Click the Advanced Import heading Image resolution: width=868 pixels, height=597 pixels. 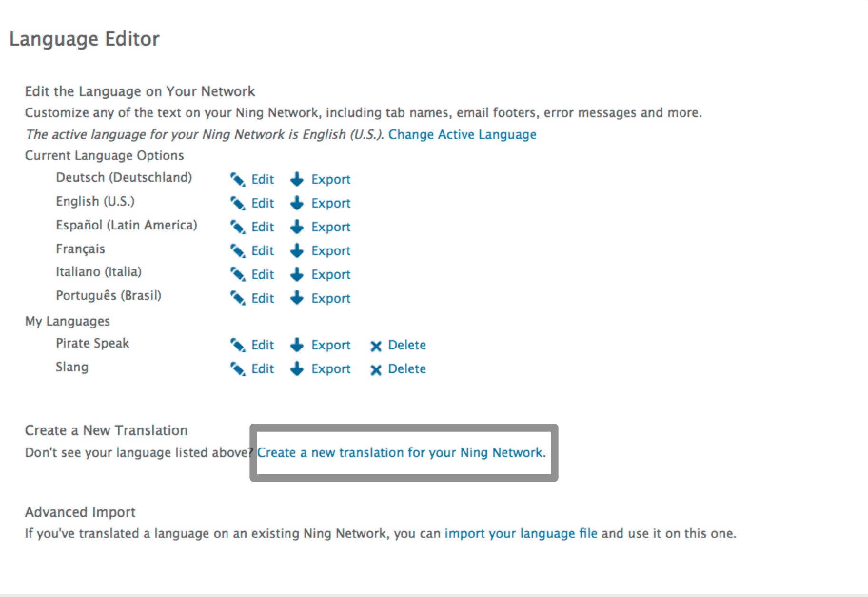coord(80,513)
